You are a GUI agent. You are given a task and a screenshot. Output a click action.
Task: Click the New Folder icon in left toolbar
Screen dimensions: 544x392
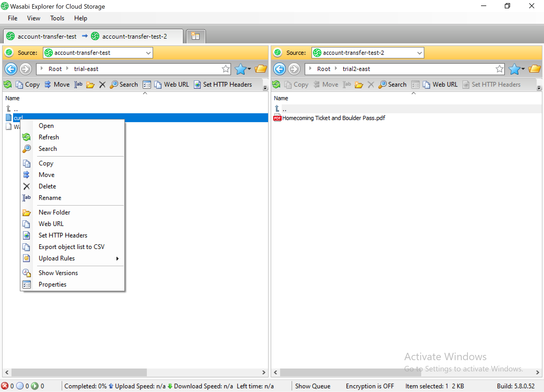click(90, 84)
